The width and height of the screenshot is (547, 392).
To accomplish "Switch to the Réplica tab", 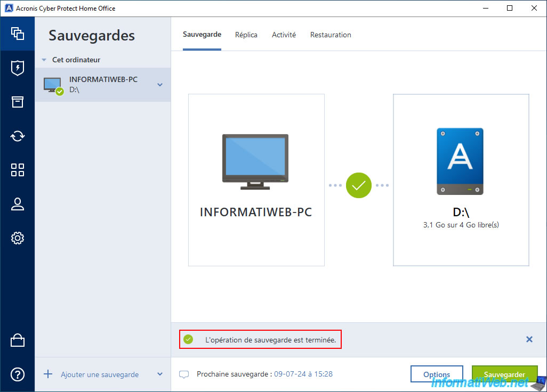I will [246, 35].
